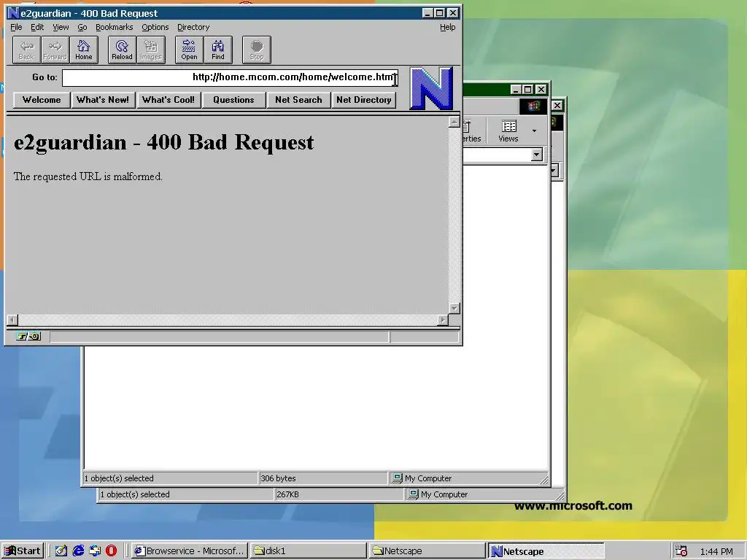
Task: Click the Outlook Express quick launch icon
Action: [x=95, y=551]
